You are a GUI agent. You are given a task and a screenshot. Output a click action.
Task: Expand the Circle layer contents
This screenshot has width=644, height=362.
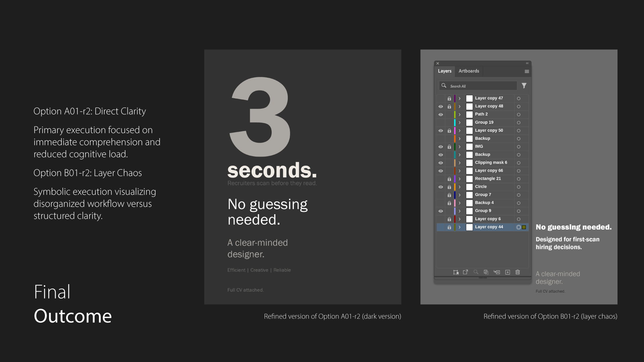[x=460, y=187]
